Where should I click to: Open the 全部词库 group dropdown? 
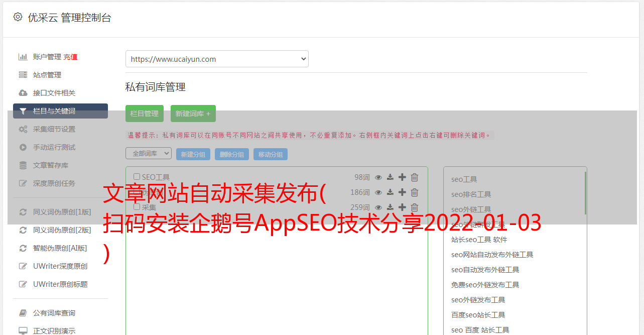(149, 153)
